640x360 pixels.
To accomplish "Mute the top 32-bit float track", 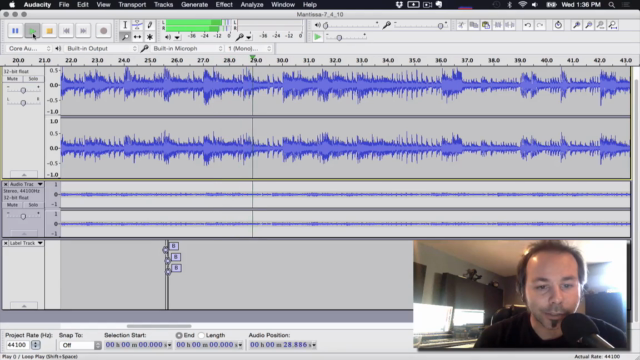I will 12,78.
